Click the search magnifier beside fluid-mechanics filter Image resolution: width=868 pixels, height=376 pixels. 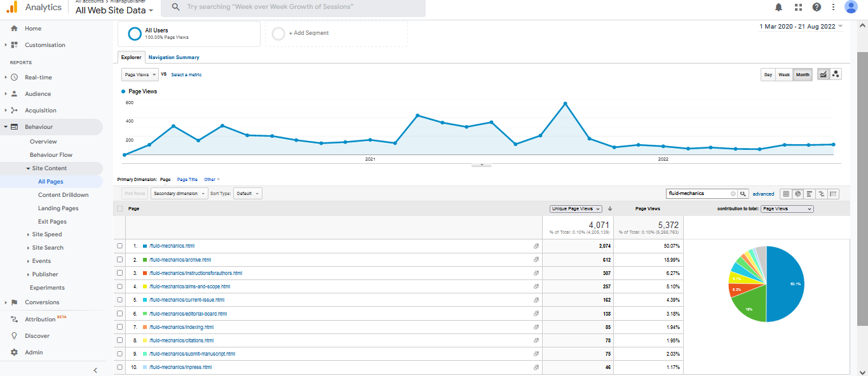point(743,194)
